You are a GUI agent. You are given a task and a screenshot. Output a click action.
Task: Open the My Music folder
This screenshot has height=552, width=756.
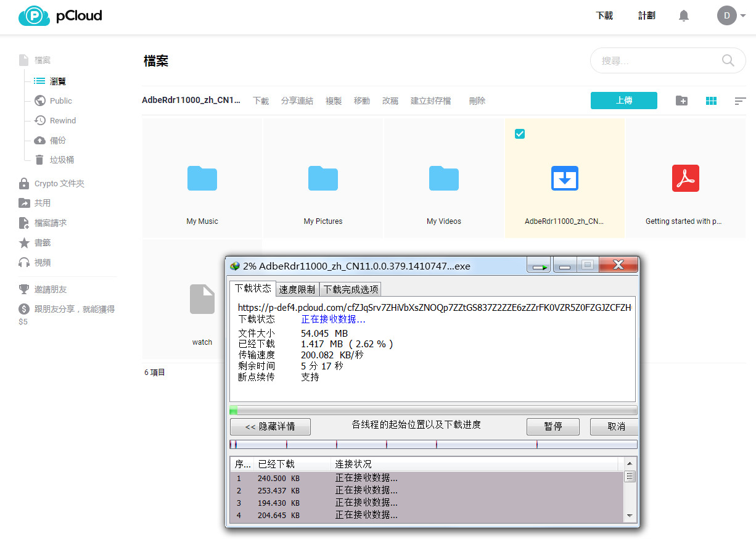pyautogui.click(x=202, y=178)
